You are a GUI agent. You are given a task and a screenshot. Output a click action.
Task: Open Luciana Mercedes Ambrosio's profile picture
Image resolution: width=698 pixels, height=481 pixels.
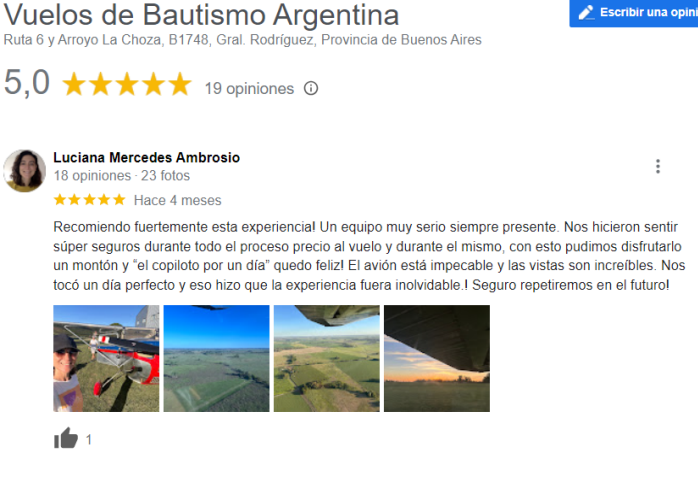[24, 171]
